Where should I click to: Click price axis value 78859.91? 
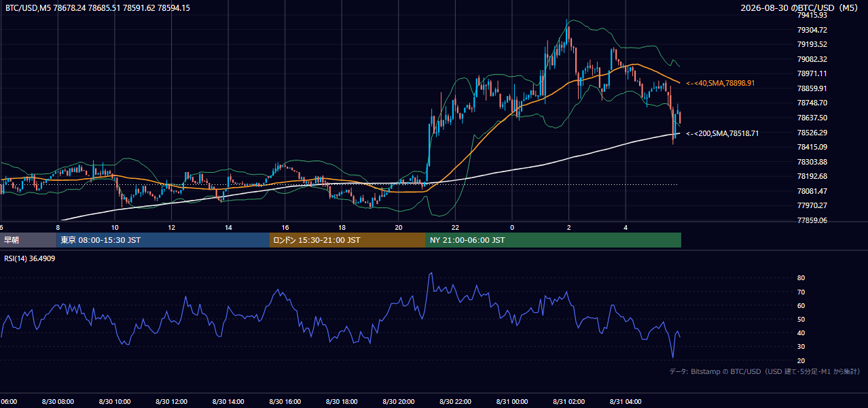tap(812, 88)
